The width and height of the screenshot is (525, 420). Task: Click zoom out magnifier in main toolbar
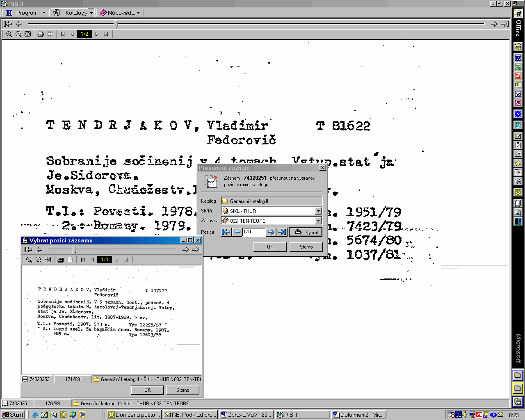pyautogui.click(x=18, y=34)
